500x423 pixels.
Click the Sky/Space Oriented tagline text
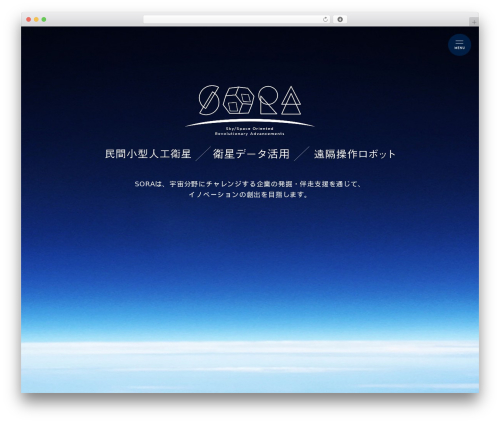pyautogui.click(x=250, y=128)
